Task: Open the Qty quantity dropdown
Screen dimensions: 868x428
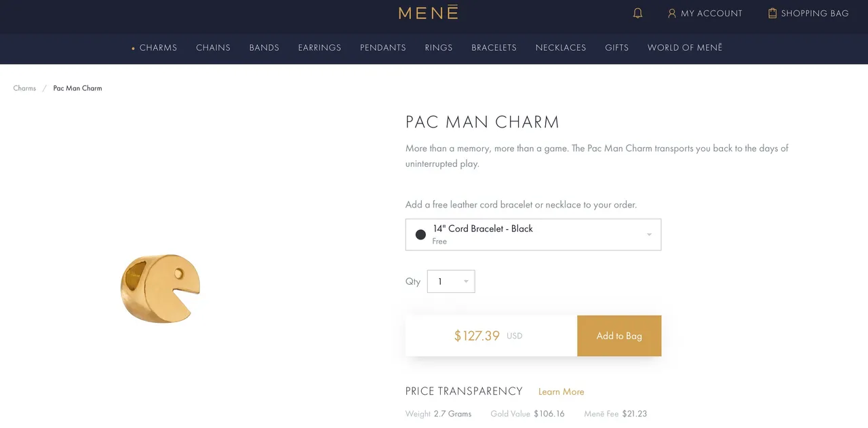Action: 451,281
